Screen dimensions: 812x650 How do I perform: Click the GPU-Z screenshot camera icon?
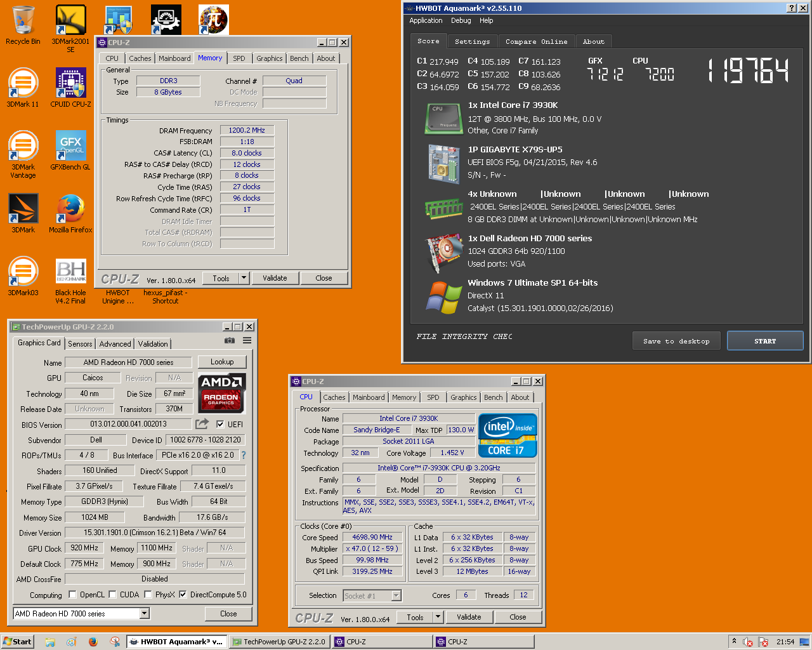point(230,341)
